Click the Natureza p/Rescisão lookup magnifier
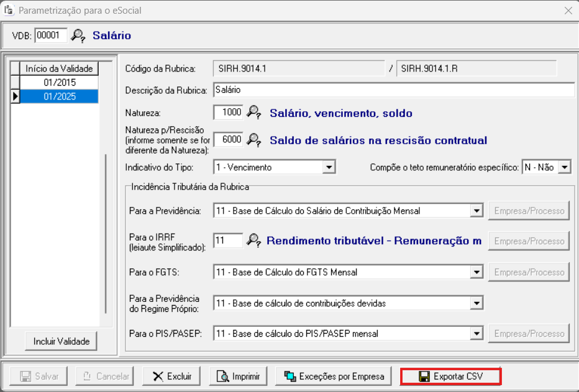This screenshot has height=392, width=579. [253, 140]
